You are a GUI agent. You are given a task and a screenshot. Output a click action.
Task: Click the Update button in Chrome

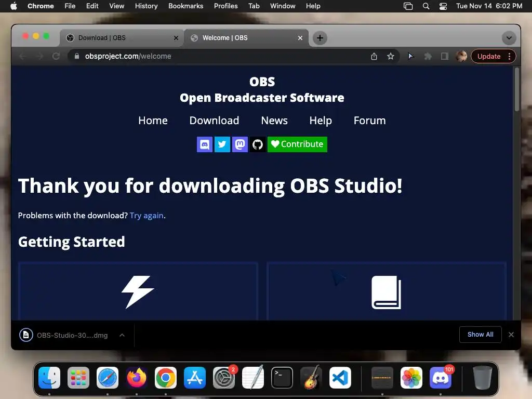488,56
